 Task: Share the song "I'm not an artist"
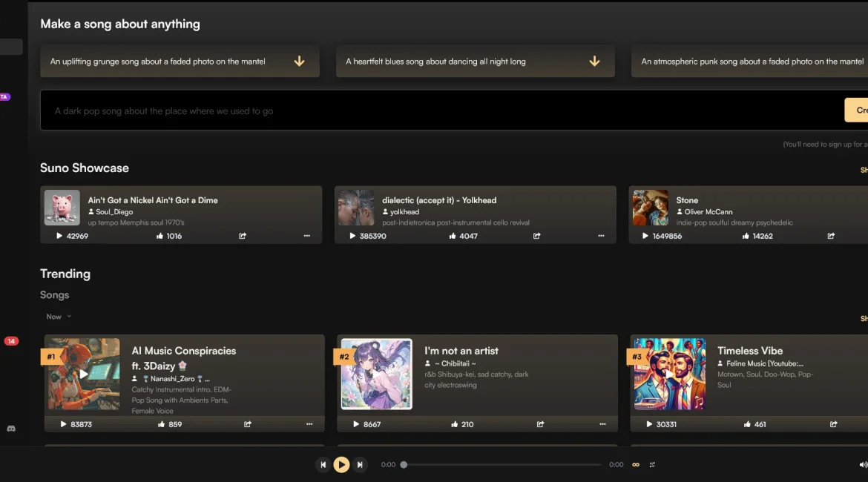pos(540,424)
